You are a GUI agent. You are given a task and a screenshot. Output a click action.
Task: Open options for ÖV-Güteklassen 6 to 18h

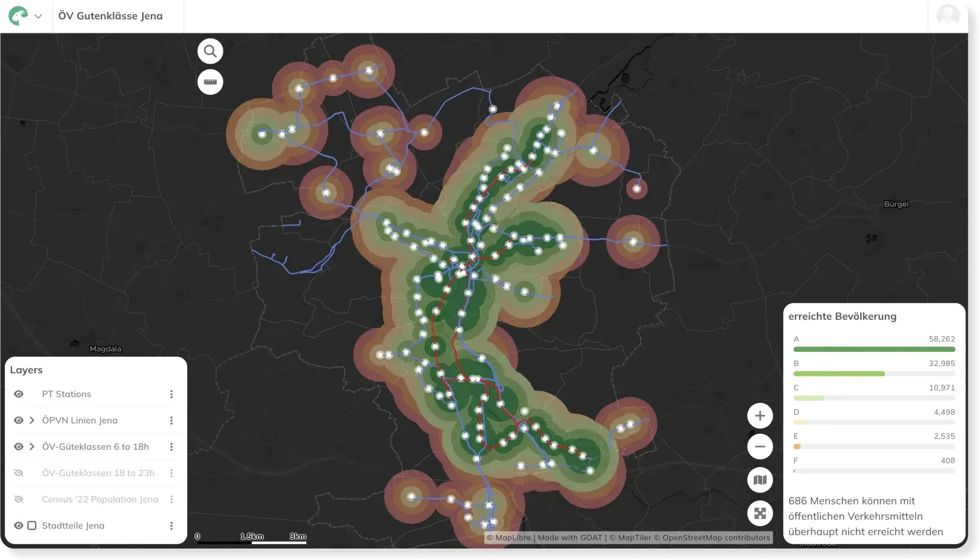pos(172,447)
